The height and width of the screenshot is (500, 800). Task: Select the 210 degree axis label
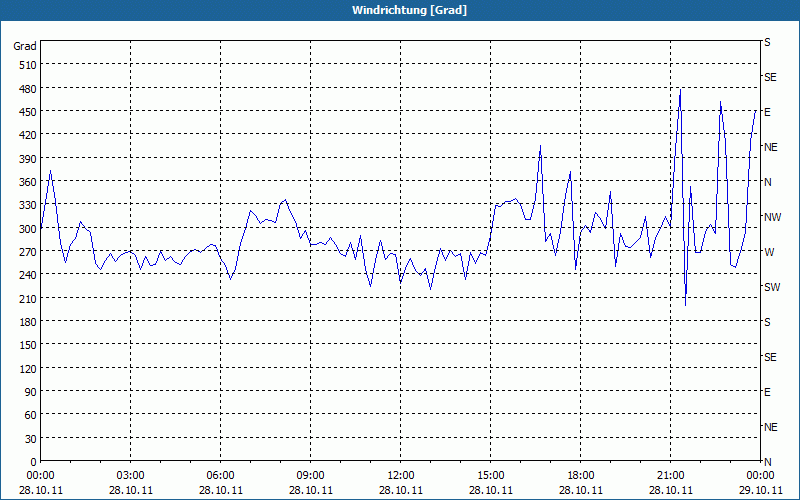pyautogui.click(x=28, y=298)
